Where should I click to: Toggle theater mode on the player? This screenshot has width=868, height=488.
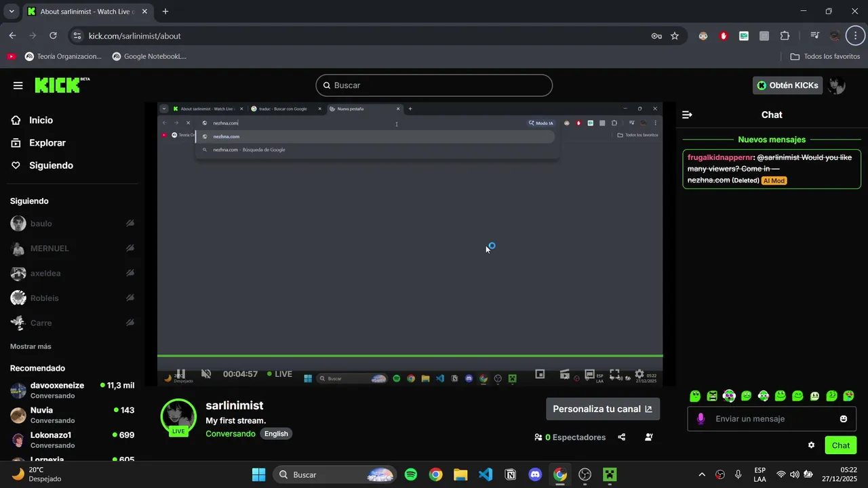click(589, 373)
